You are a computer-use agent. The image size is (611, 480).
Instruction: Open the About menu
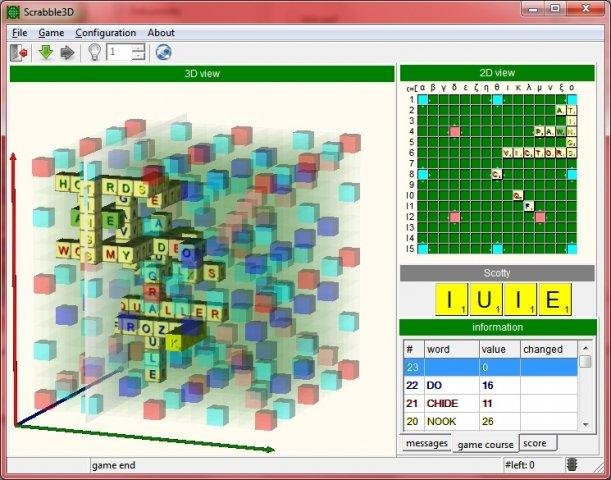161,33
